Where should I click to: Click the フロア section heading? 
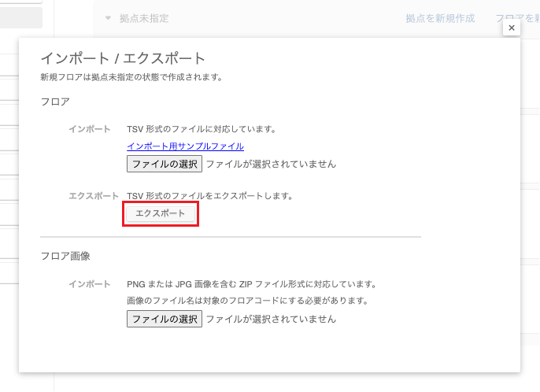click(x=55, y=102)
